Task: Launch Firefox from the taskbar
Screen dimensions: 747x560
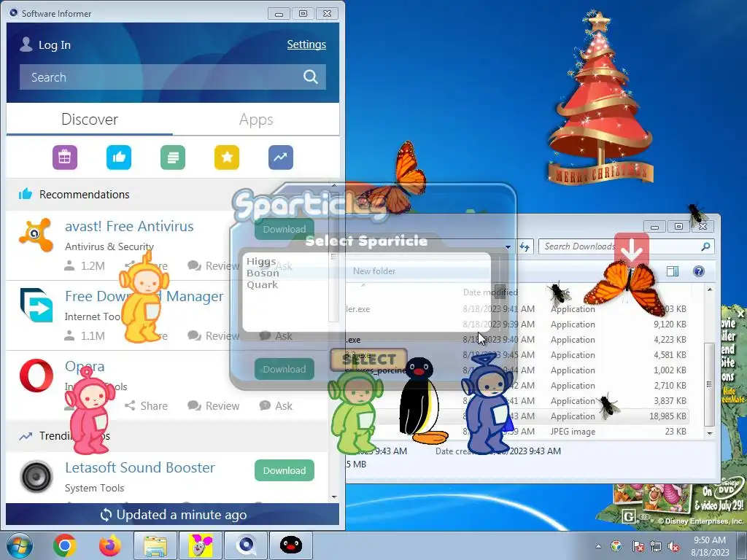Action: 110,545
